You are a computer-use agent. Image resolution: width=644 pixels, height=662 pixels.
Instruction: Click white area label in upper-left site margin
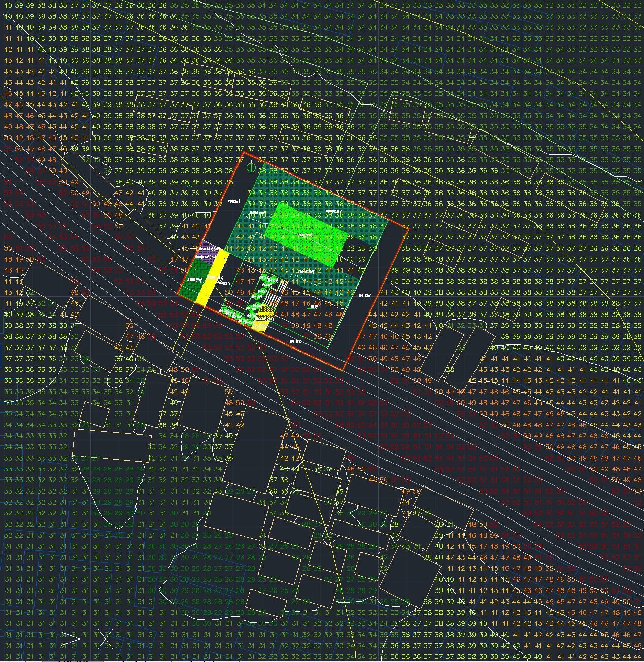pos(234,201)
